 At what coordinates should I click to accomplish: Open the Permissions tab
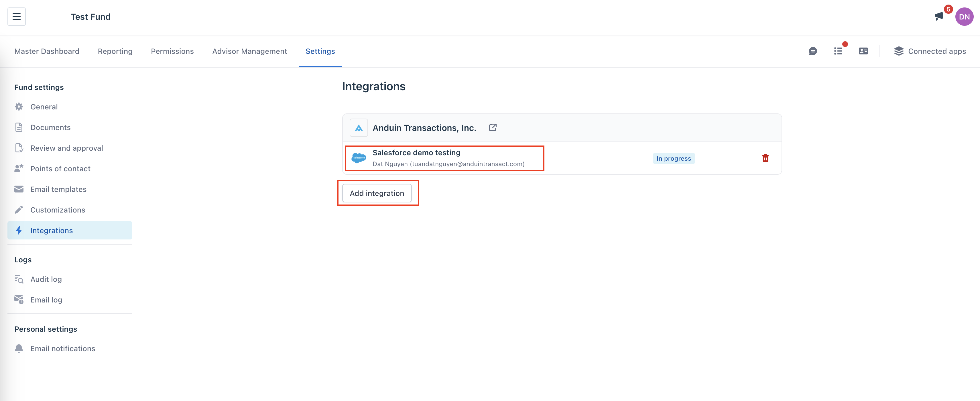(x=172, y=51)
